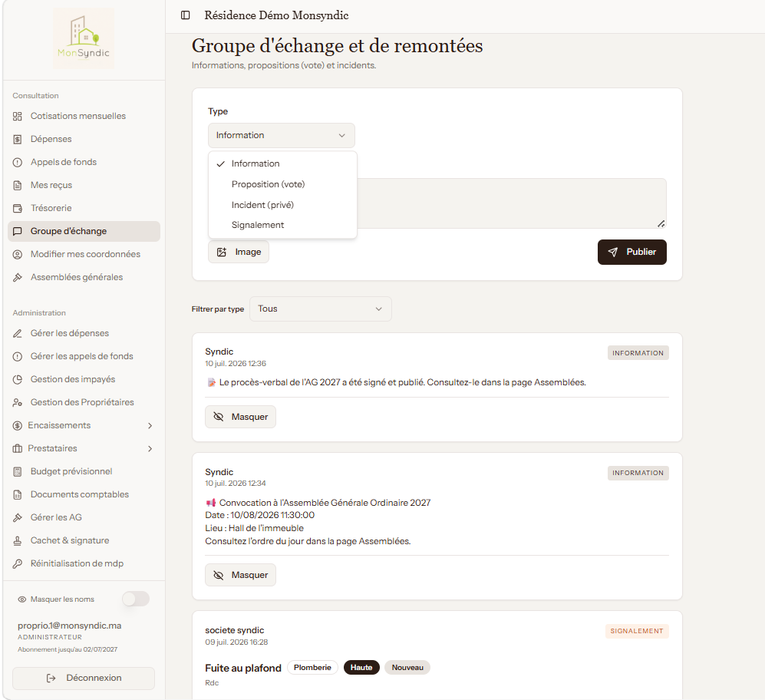
Task: Expand the Encaissements submenu
Action: (150, 426)
